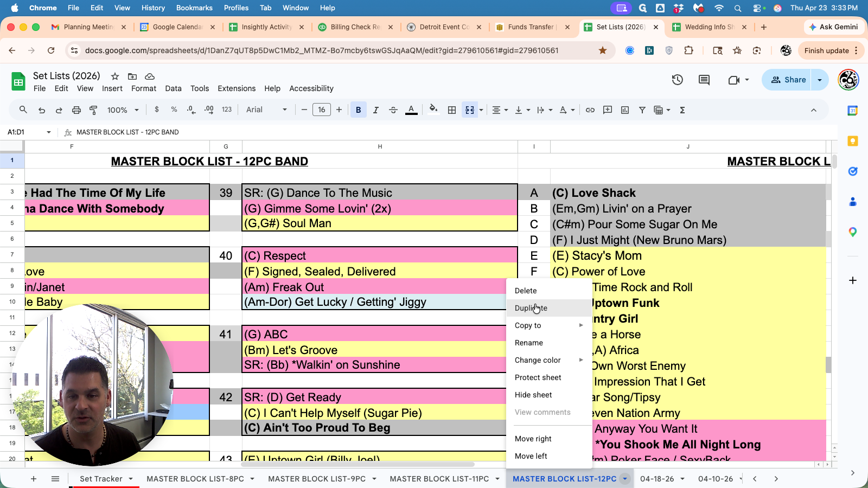Toggle Italic formatting

coord(375,110)
